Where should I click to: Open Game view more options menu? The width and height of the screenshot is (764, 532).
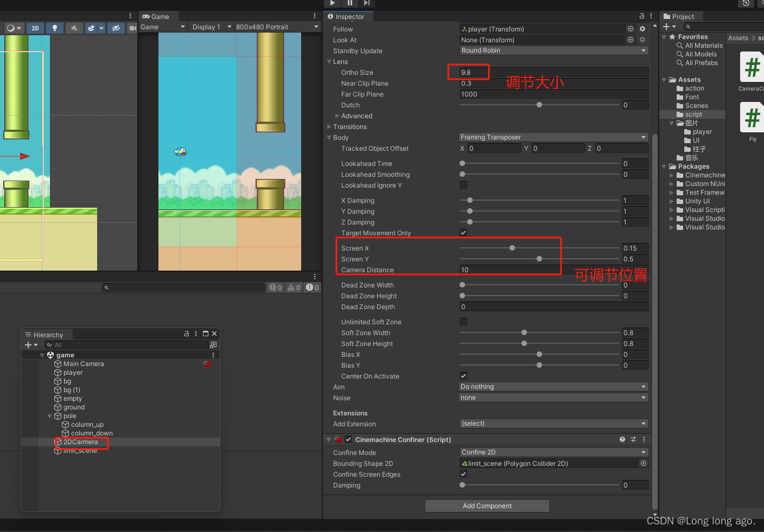pyautogui.click(x=315, y=16)
